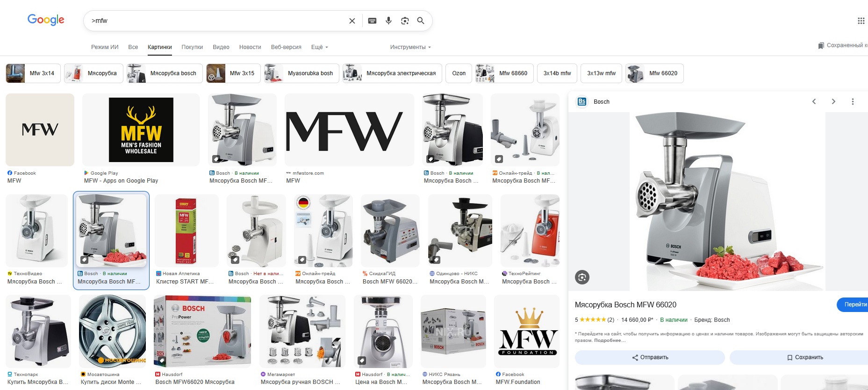Select the Ozon filter chip

[459, 73]
